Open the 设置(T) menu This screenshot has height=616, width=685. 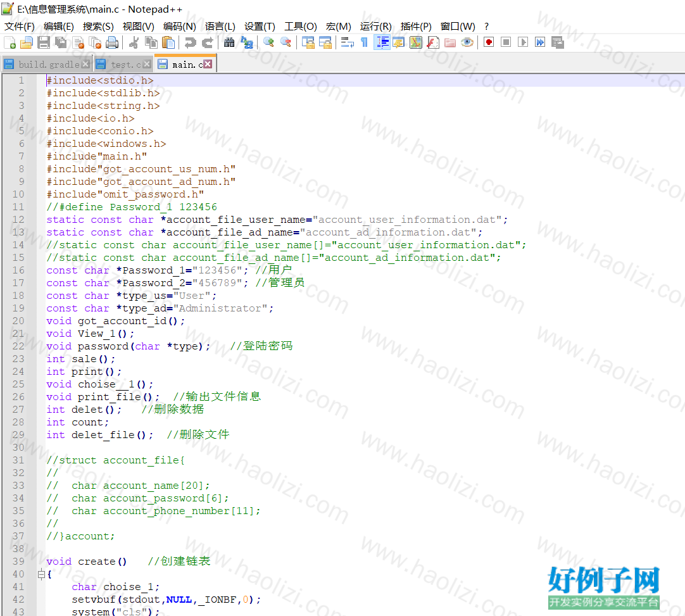pyautogui.click(x=260, y=26)
